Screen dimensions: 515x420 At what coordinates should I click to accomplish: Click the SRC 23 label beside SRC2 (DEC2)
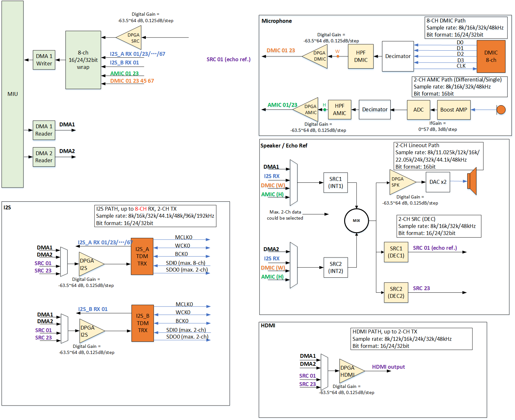pos(421,288)
